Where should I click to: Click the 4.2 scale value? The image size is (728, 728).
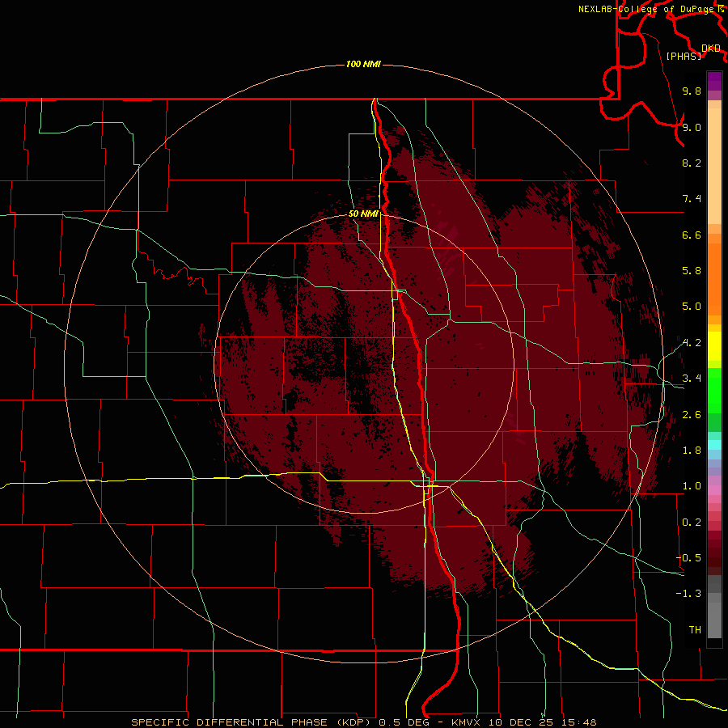click(692, 343)
